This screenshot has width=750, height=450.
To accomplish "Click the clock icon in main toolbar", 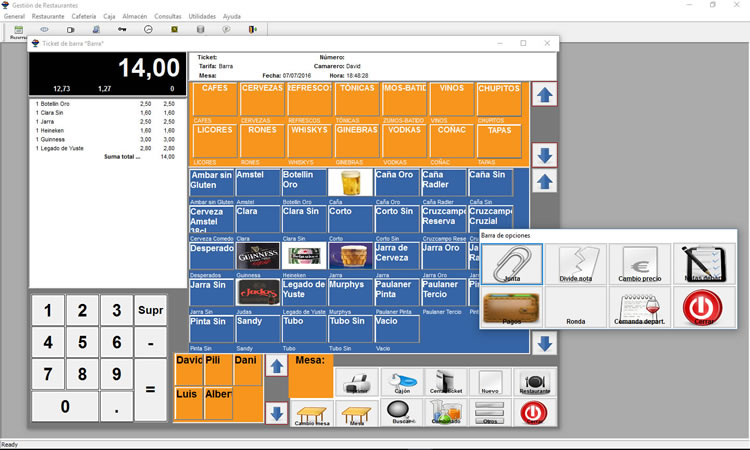I will pos(148,30).
